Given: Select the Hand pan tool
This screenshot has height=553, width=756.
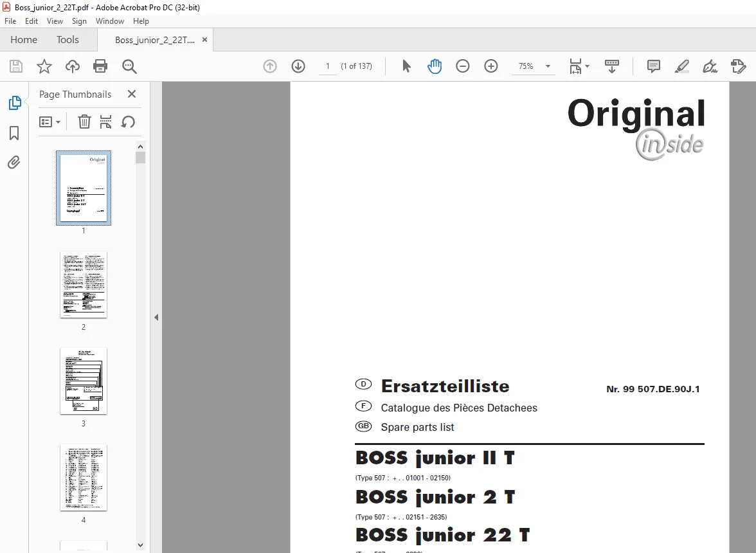Looking at the screenshot, I should pyautogui.click(x=435, y=66).
